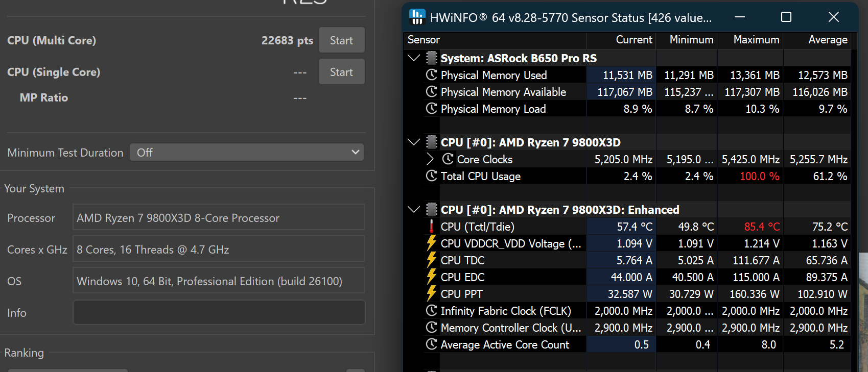Click the clock icon for Physical Memory Load

432,108
